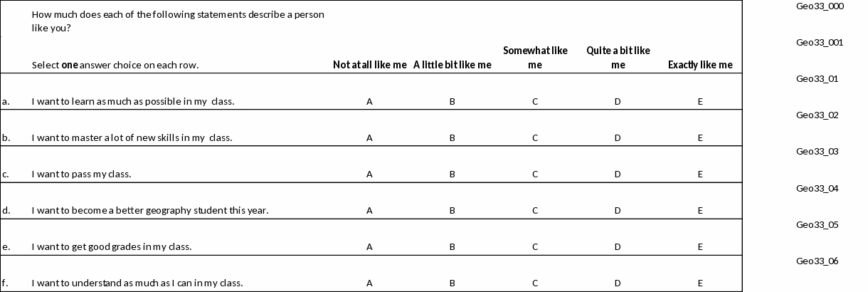868x292 pixels.
Task: Click the statement 'I want to pass my class'
Action: coord(82,174)
